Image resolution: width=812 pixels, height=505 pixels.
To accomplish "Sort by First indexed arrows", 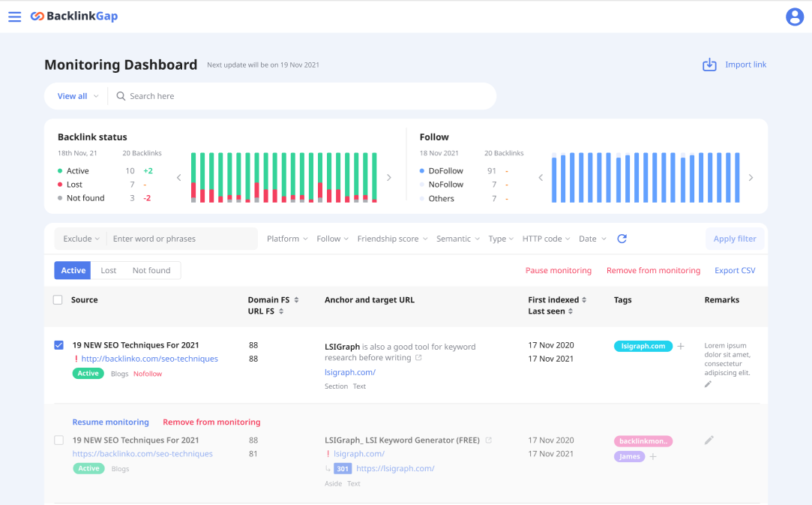I will click(x=584, y=299).
